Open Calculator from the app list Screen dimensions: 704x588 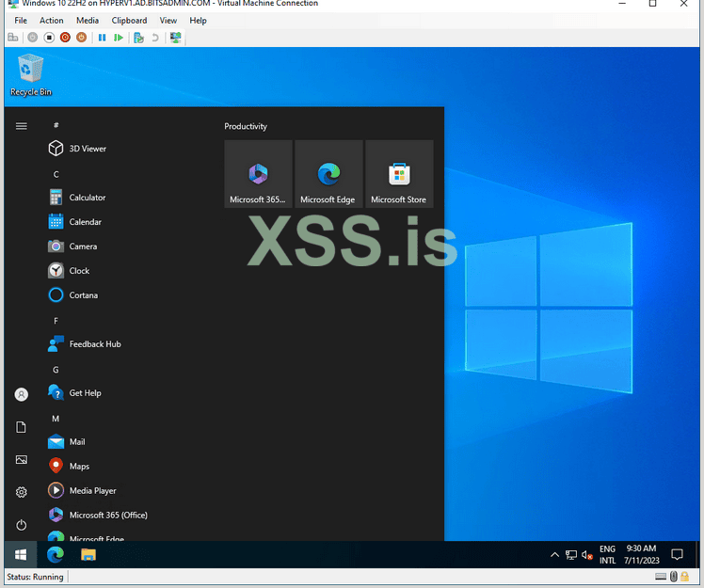coord(87,198)
